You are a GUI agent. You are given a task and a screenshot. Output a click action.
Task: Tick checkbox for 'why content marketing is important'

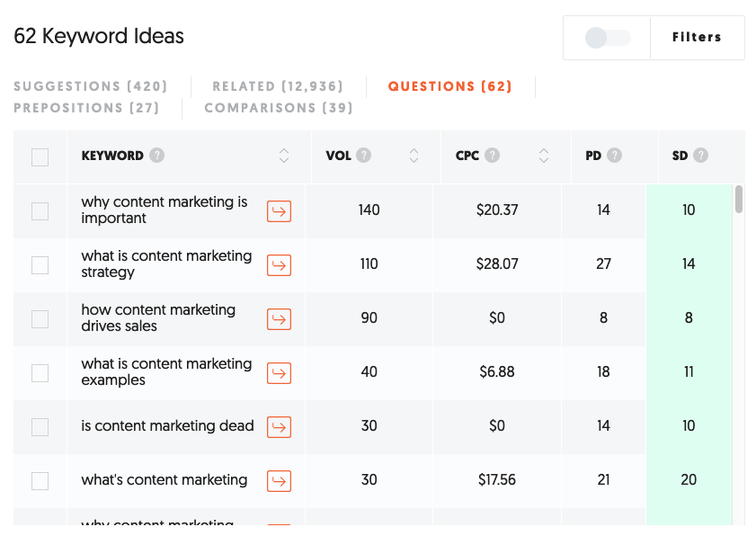[x=40, y=211]
